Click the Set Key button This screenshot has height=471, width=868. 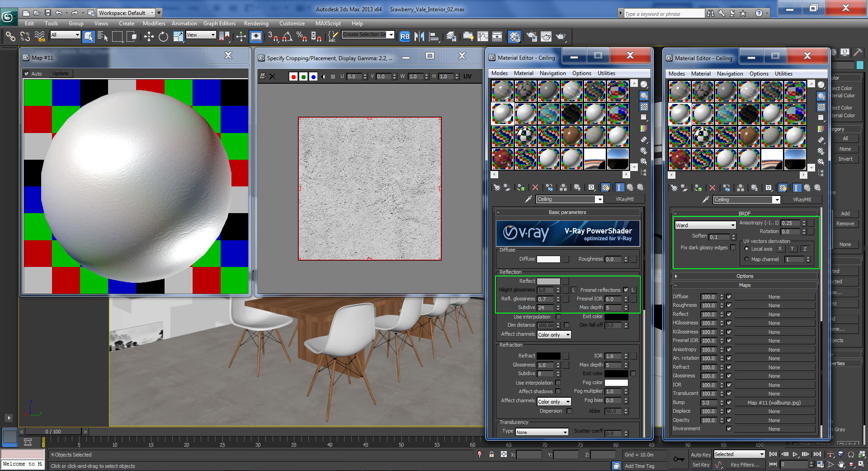701,465
